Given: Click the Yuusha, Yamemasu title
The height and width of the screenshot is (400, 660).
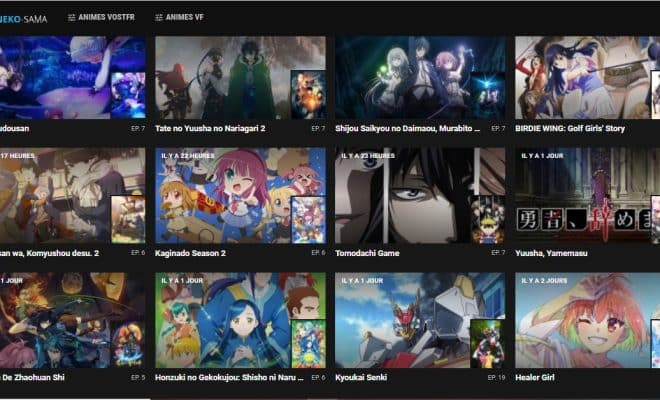Looking at the screenshot, I should [x=551, y=253].
